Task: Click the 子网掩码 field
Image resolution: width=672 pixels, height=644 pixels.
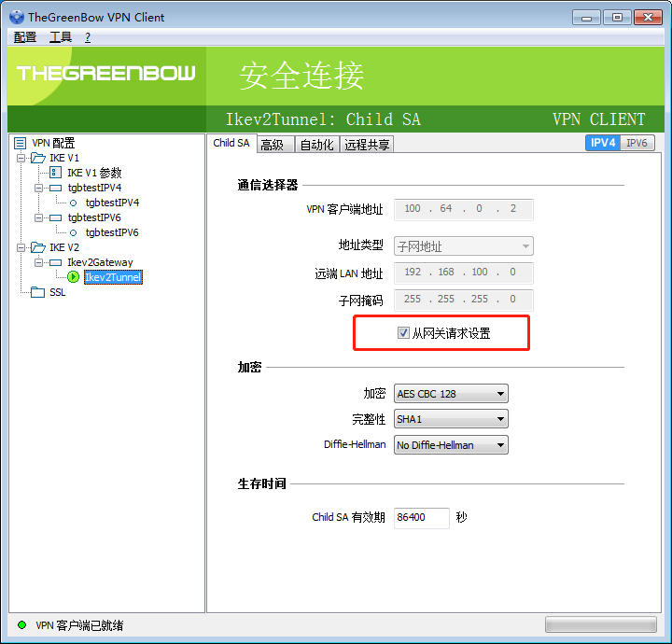Action: tap(464, 300)
